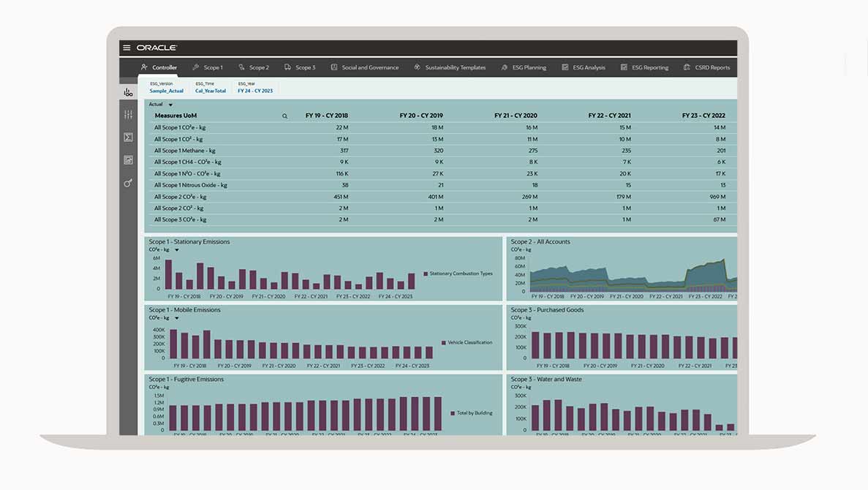Toggle the Stationary Combustion Types legend series
Viewport: 868px width, 490px height.
click(460, 274)
